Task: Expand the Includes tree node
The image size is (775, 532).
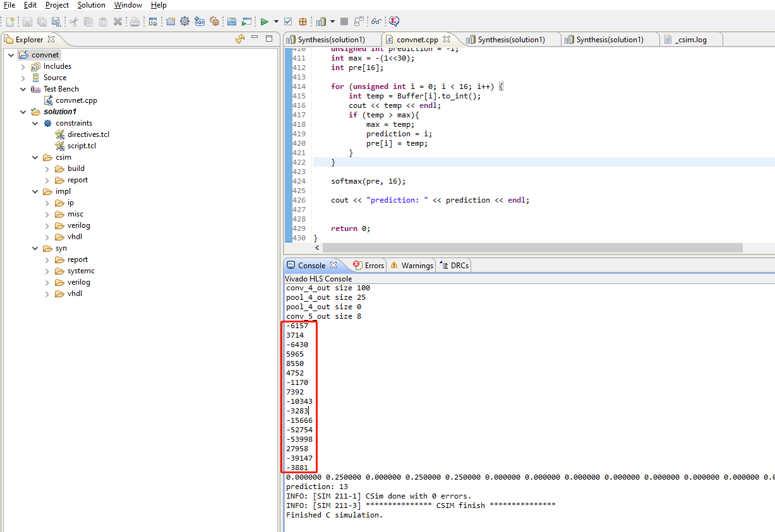Action: (x=23, y=66)
